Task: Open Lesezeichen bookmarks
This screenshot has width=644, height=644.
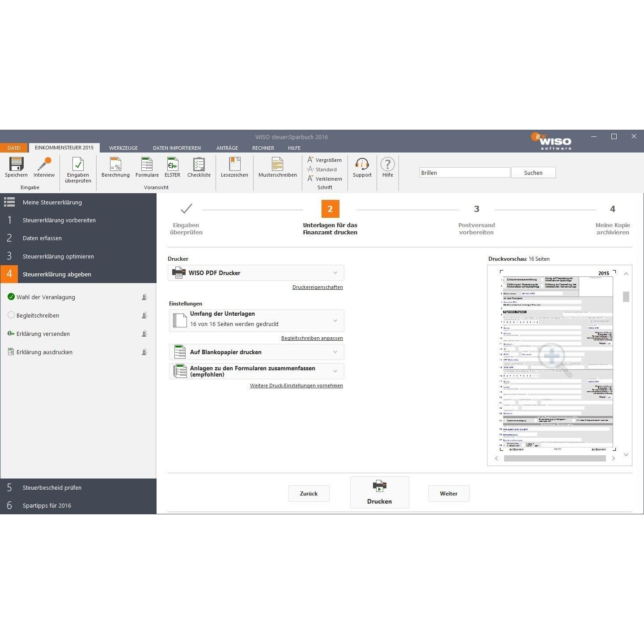Action: pyautogui.click(x=234, y=164)
